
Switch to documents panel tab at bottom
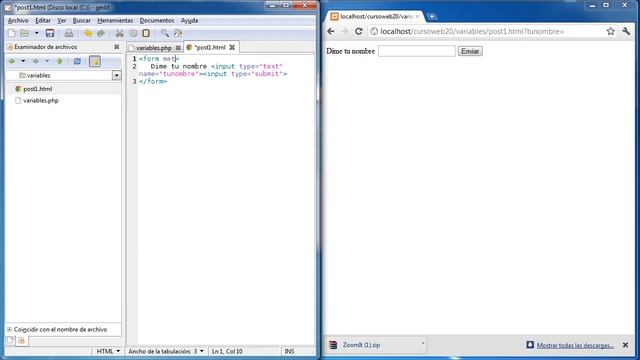10,340
